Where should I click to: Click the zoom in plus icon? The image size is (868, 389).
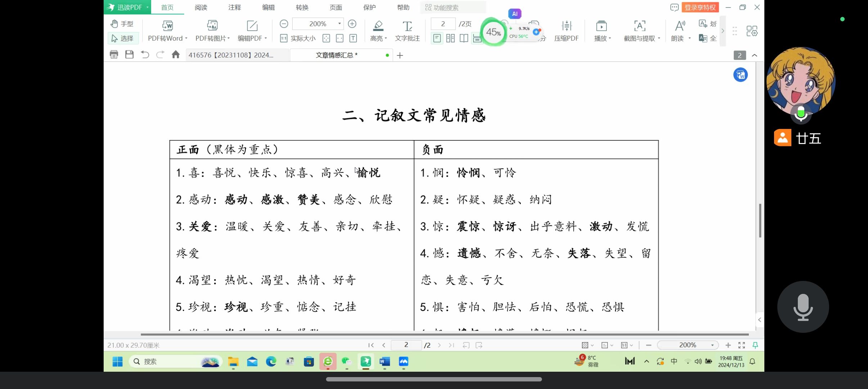point(352,24)
